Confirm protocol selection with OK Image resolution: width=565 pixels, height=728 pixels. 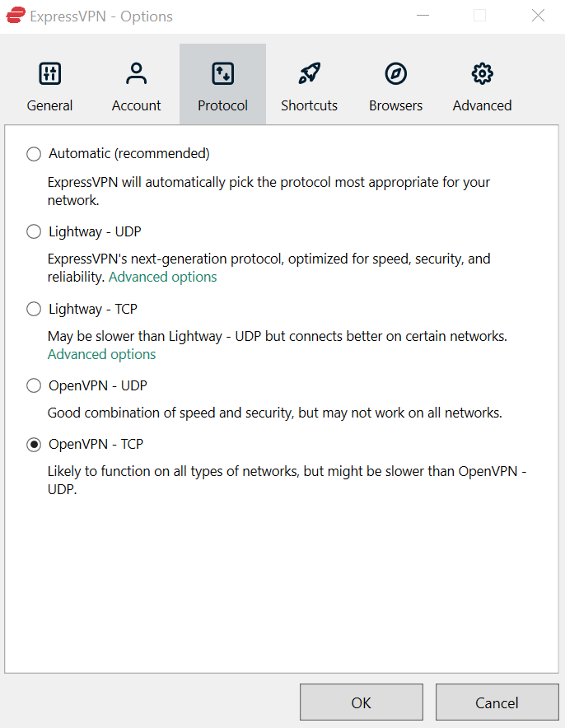point(361,702)
